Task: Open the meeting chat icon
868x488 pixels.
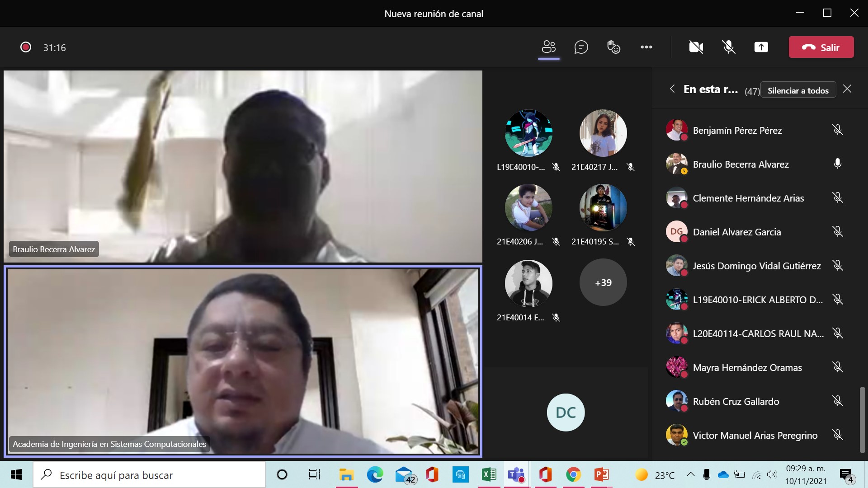Action: [x=581, y=47]
